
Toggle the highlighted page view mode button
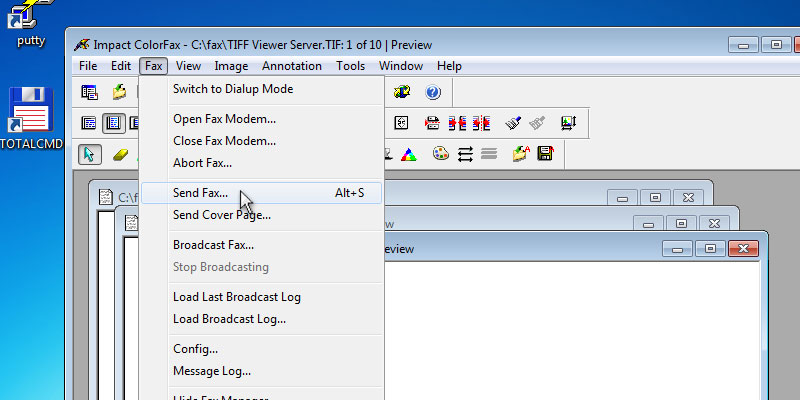pos(113,123)
